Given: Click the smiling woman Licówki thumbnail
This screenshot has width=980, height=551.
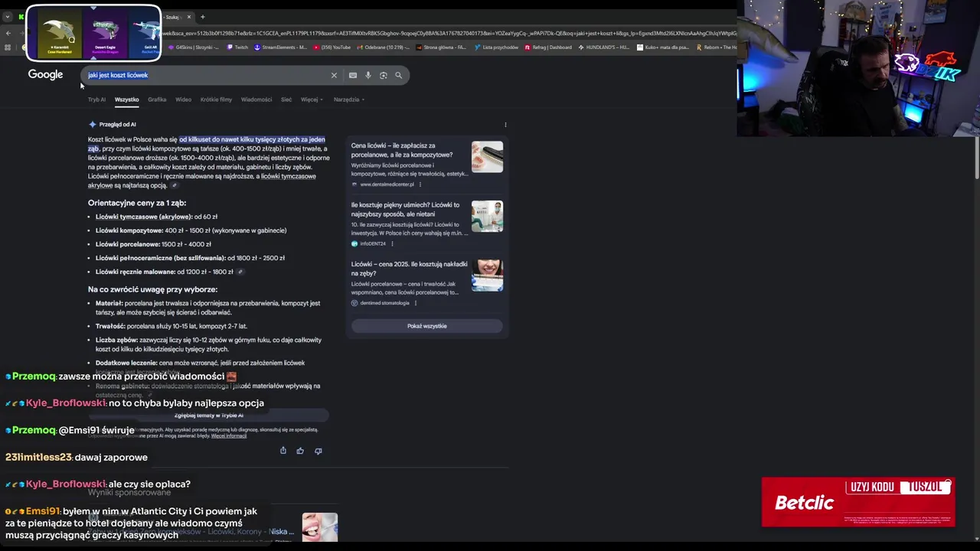Looking at the screenshot, I should point(487,275).
